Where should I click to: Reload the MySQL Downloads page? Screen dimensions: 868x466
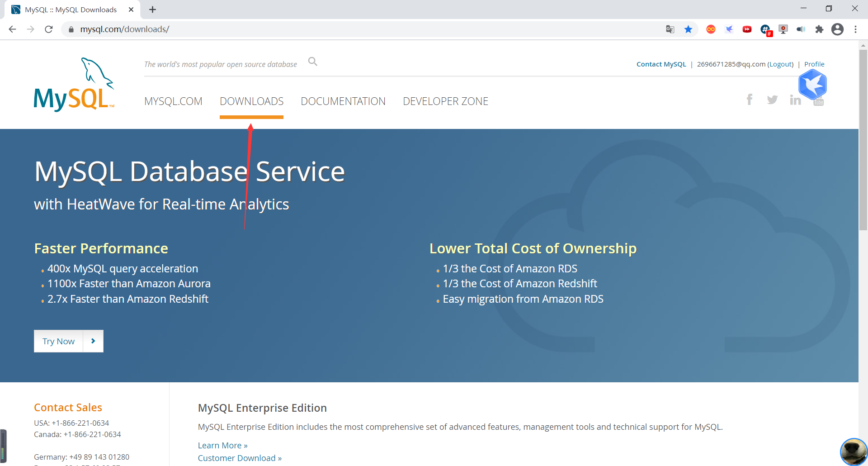click(x=49, y=29)
